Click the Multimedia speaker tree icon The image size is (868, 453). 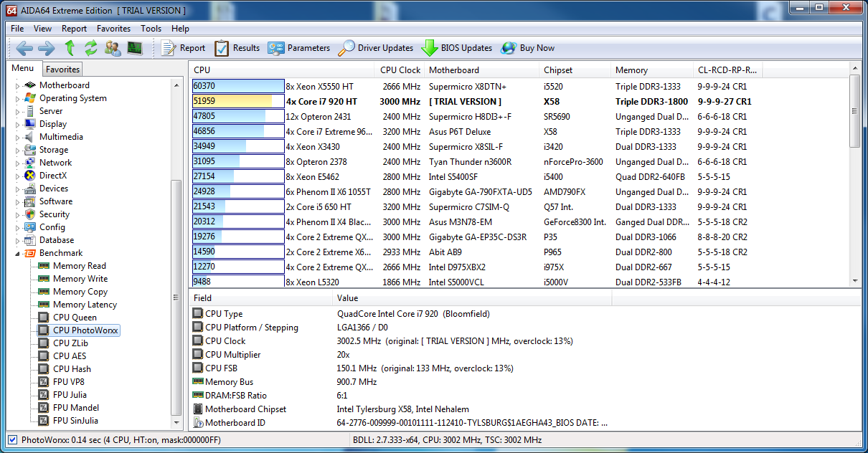point(29,137)
